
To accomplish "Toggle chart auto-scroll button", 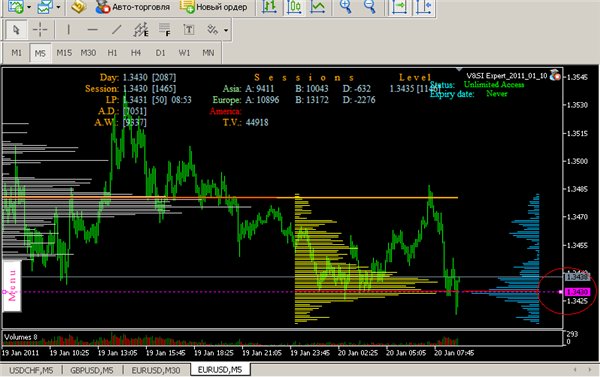I will (399, 7).
